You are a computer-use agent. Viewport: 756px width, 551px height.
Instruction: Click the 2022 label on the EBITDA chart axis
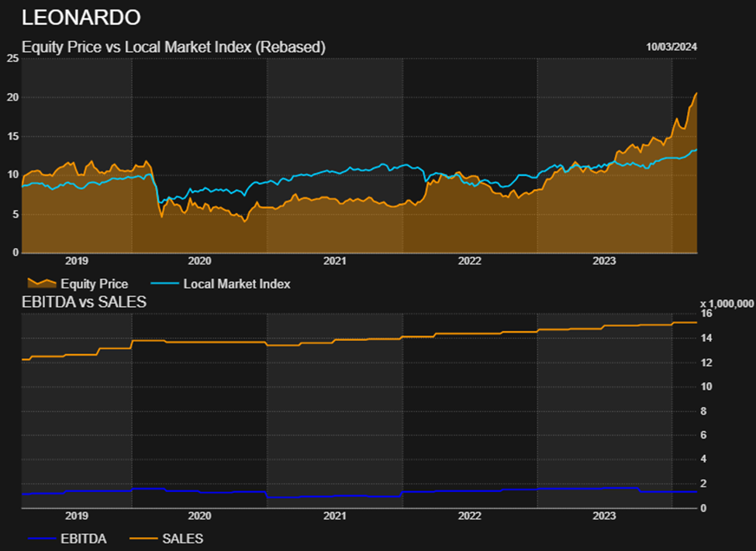470,516
